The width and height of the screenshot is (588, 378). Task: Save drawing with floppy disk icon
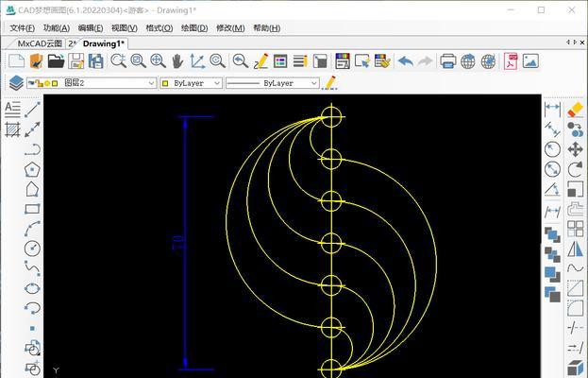[x=76, y=60]
